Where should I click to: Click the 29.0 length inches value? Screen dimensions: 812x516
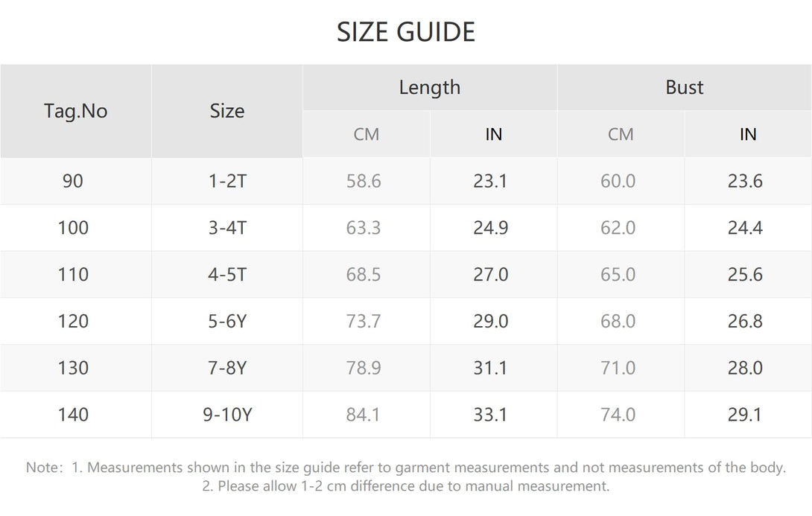point(490,321)
